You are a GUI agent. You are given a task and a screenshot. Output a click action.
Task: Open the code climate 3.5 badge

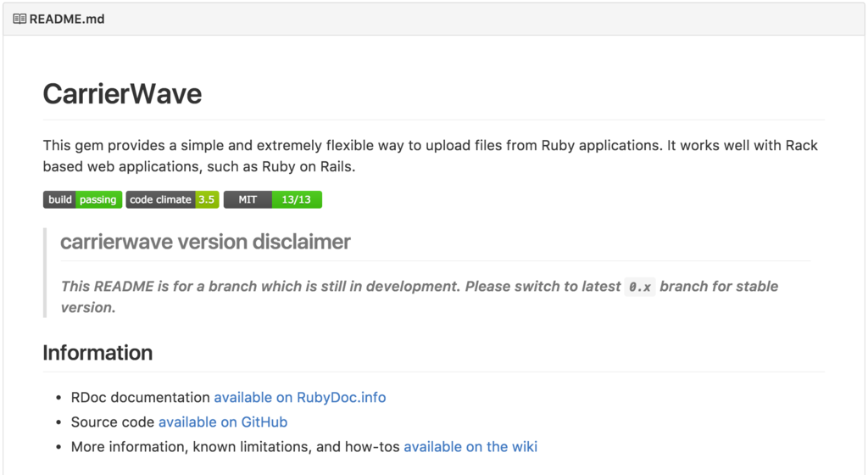coord(173,199)
